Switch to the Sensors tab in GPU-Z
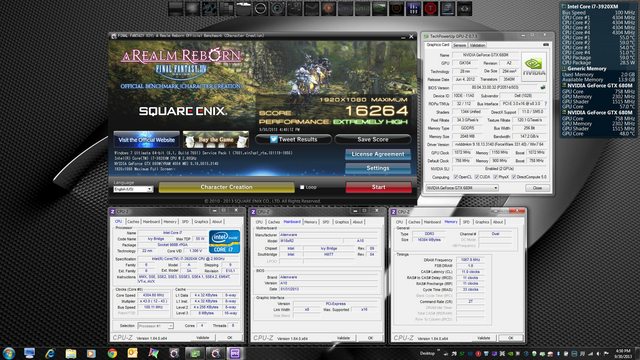Viewport: 640px width, 360px height. pos(459,45)
